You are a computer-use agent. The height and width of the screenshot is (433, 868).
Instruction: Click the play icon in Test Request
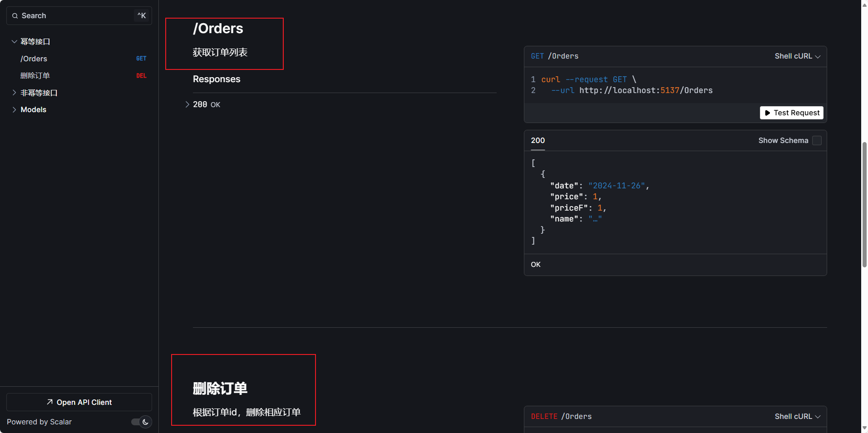click(x=767, y=113)
